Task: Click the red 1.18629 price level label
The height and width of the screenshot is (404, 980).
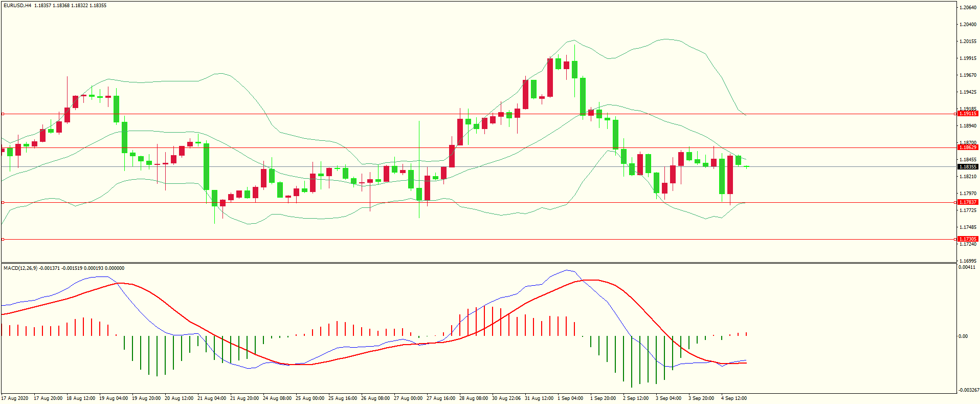Action: (x=968, y=147)
